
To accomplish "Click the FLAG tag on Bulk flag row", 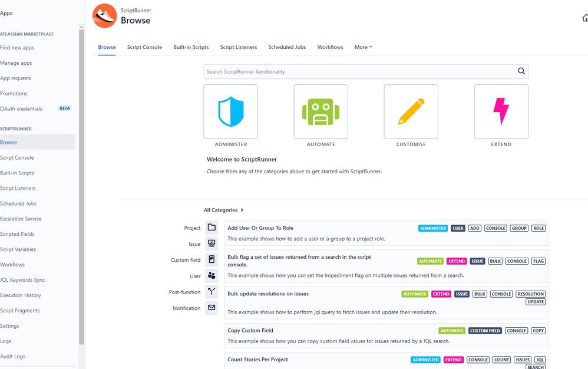I will pyautogui.click(x=539, y=261).
